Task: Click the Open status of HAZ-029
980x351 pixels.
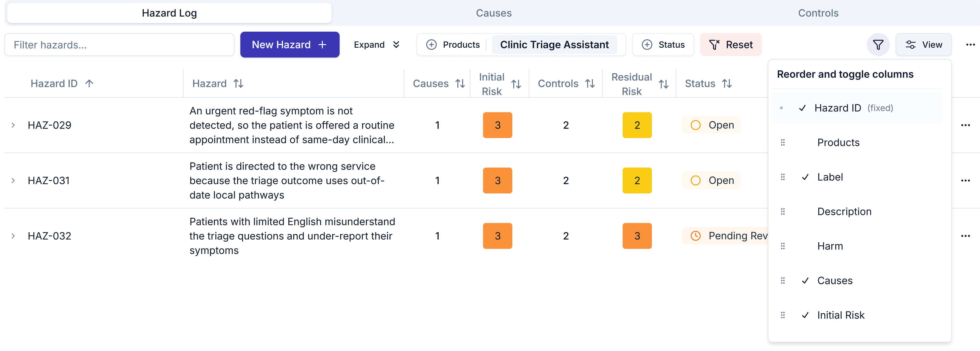Action: (711, 125)
